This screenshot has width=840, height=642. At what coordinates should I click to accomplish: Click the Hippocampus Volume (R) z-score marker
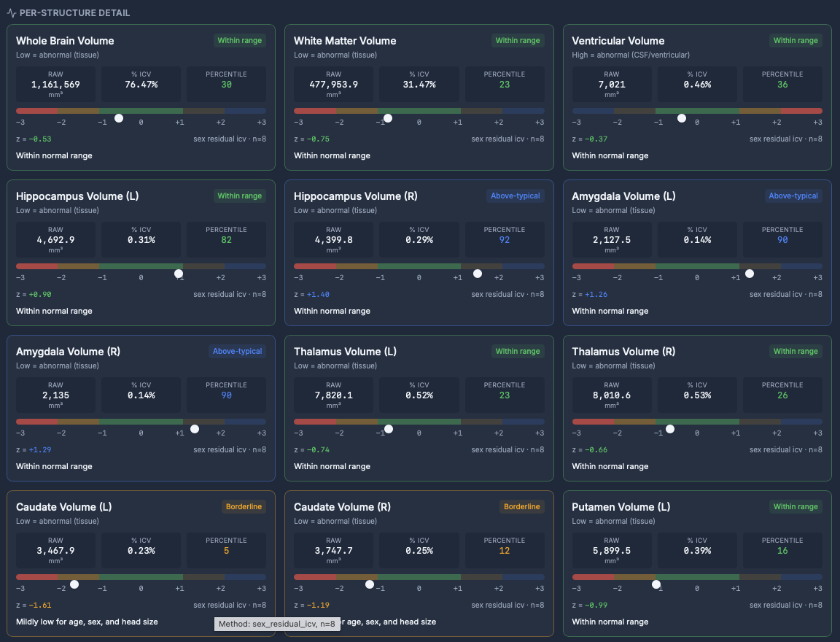(x=478, y=274)
